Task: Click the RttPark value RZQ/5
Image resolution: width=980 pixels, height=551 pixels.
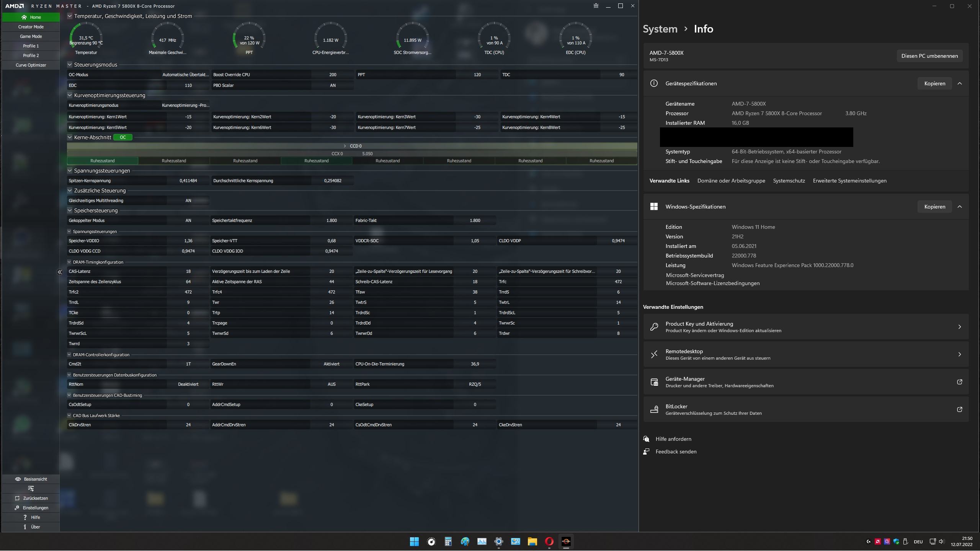Action: [x=475, y=384]
